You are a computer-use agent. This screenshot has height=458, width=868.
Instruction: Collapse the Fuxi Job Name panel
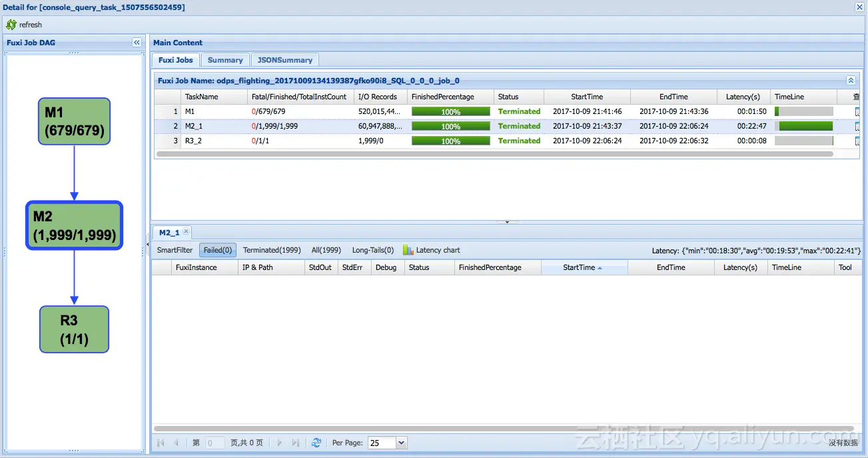[851, 81]
